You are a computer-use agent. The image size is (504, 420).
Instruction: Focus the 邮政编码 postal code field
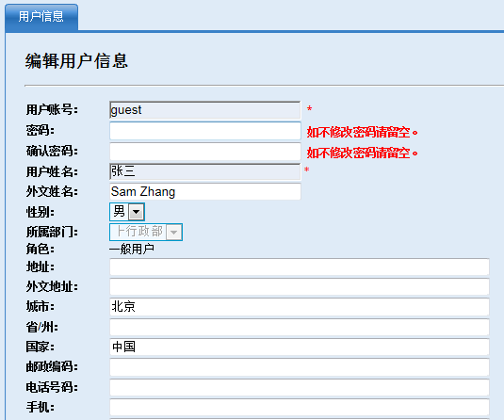click(300, 367)
